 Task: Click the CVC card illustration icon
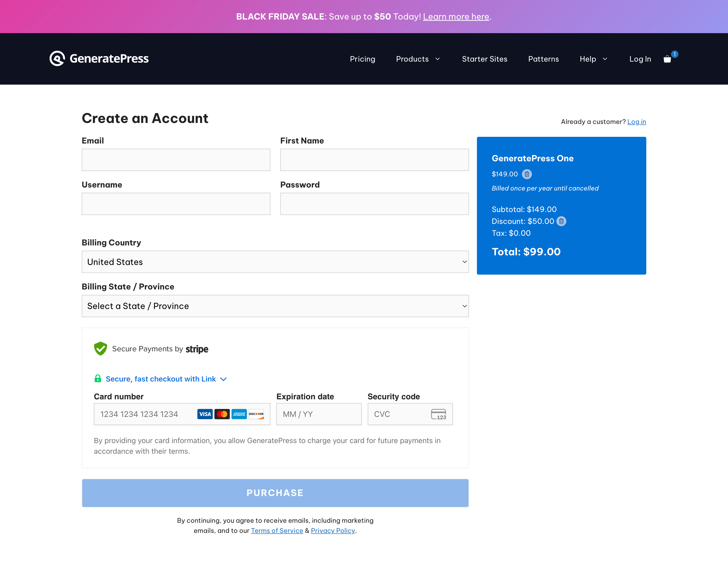439,414
